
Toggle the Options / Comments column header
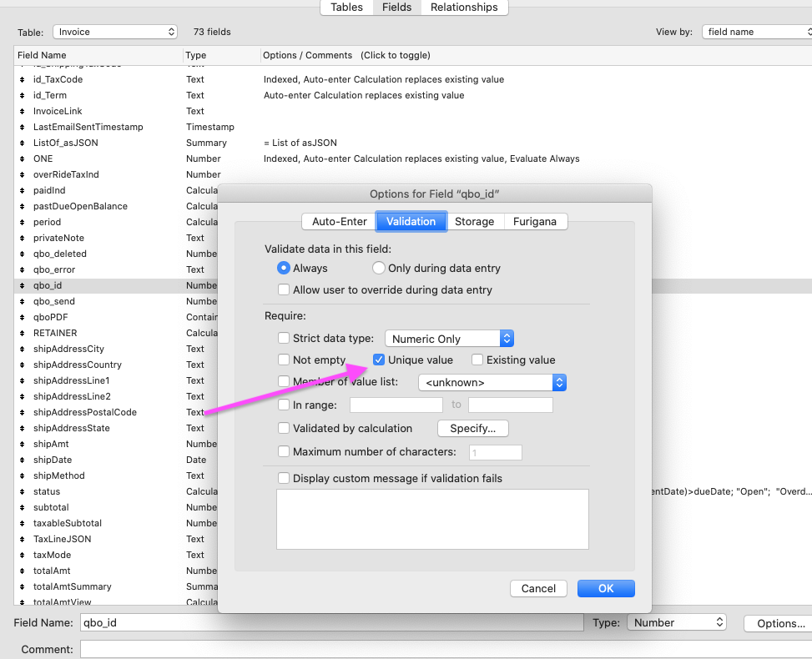click(536, 55)
